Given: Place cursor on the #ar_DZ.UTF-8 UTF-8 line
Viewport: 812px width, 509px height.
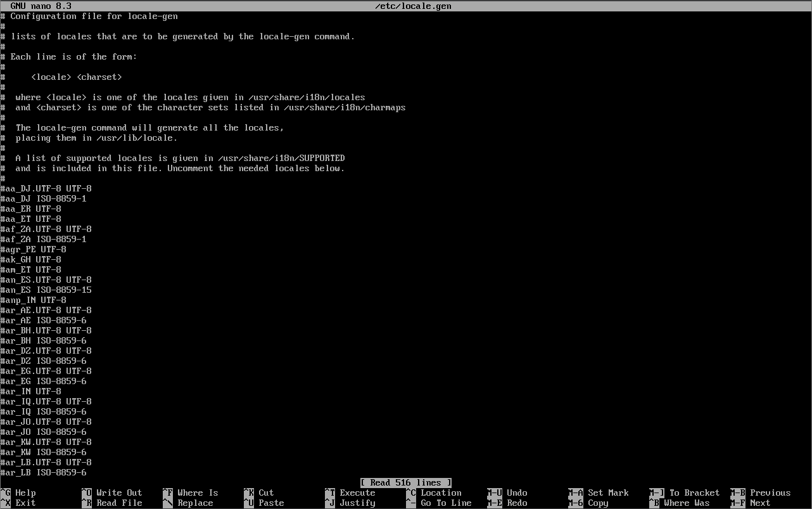Looking at the screenshot, I should pyautogui.click(x=46, y=351).
